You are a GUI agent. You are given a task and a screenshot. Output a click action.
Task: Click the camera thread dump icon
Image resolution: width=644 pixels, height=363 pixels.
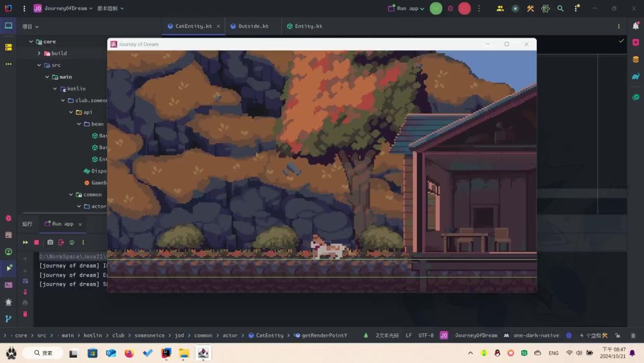(50, 242)
